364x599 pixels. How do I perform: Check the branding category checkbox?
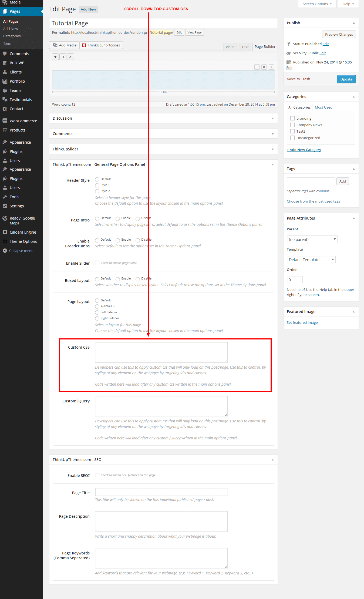coord(292,118)
